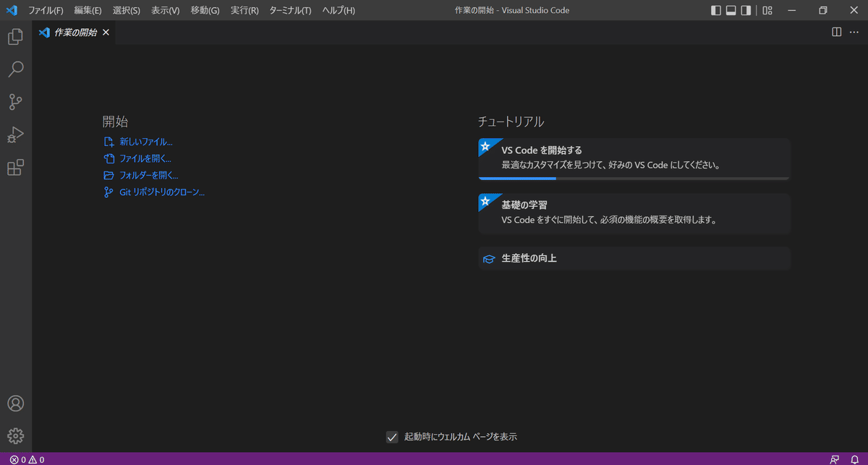
Task: Toggle bottom panel layout icon
Action: click(731, 10)
